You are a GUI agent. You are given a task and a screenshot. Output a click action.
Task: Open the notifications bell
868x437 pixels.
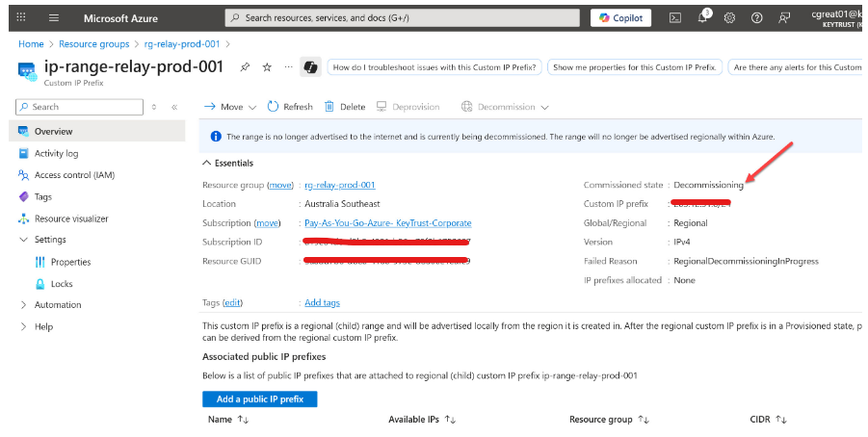coord(703,17)
